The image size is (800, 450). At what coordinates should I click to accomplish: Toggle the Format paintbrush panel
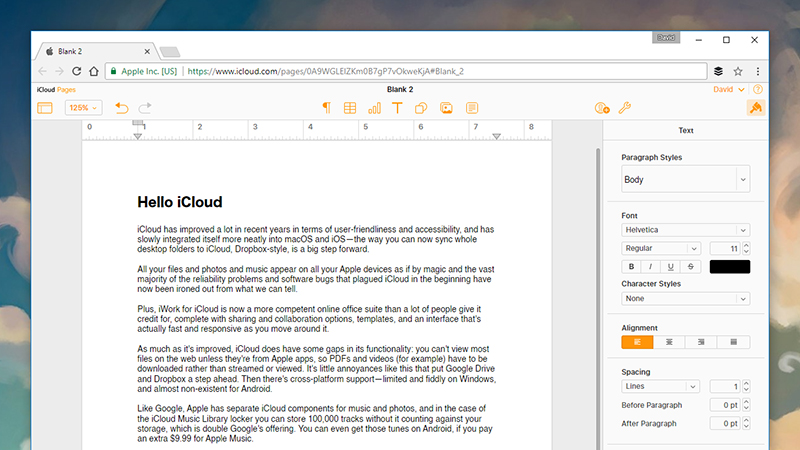click(x=756, y=108)
